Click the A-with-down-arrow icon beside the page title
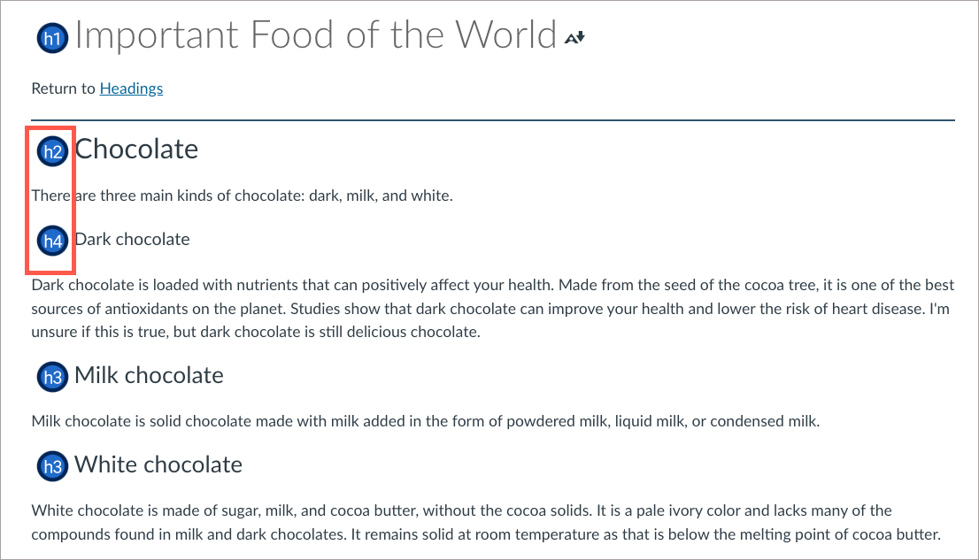 click(575, 38)
